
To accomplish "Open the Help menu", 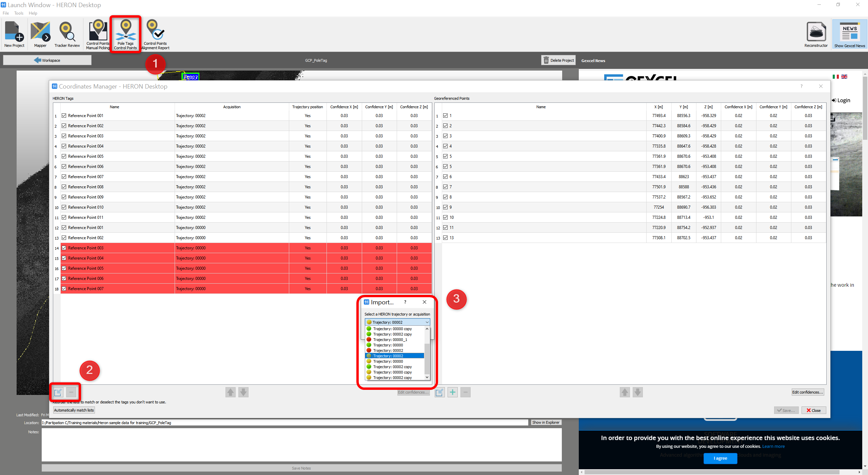I will (x=33, y=13).
